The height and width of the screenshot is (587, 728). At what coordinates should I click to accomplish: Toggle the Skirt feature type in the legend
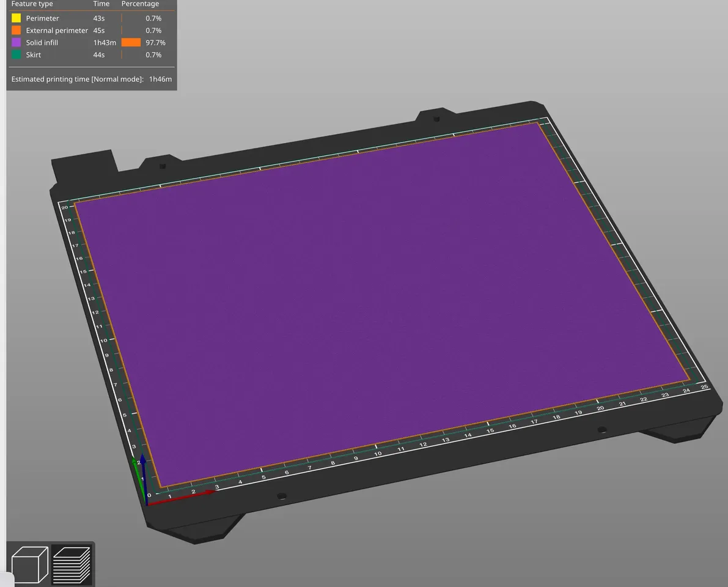coord(17,54)
